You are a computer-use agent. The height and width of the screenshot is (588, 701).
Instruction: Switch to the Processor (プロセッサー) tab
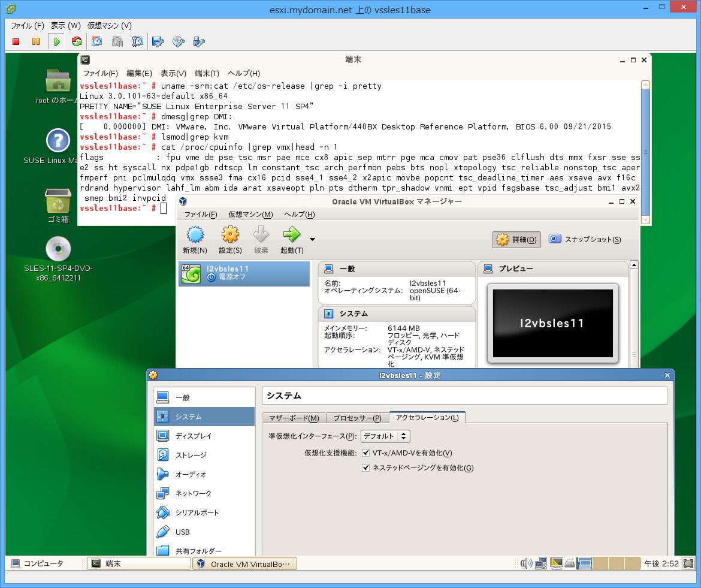pos(357,418)
